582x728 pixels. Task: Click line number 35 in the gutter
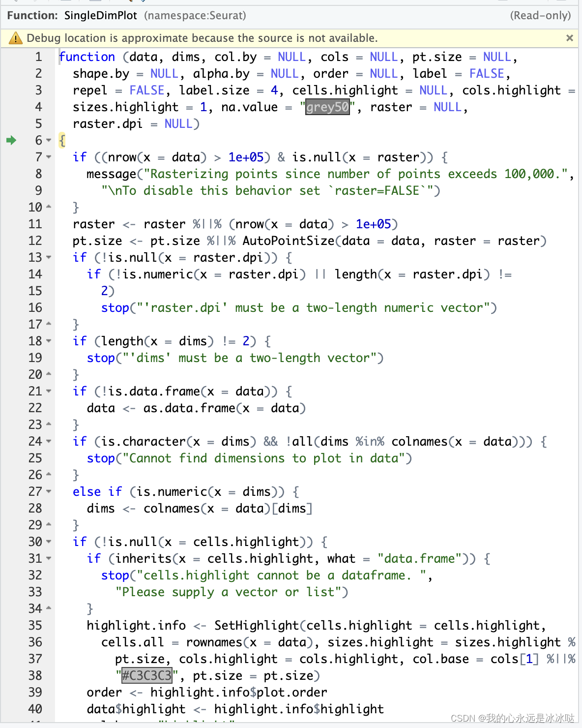[35, 625]
